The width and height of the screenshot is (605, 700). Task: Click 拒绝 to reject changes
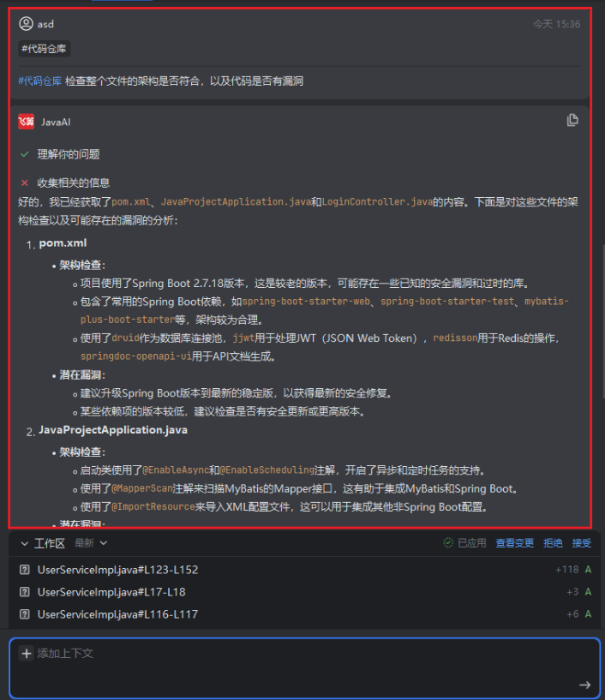(x=553, y=543)
